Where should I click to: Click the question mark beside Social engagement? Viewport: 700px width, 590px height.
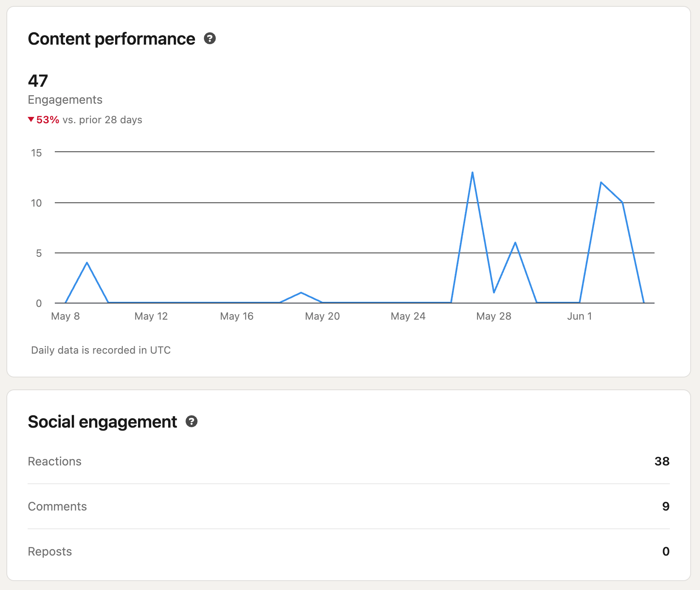[192, 422]
